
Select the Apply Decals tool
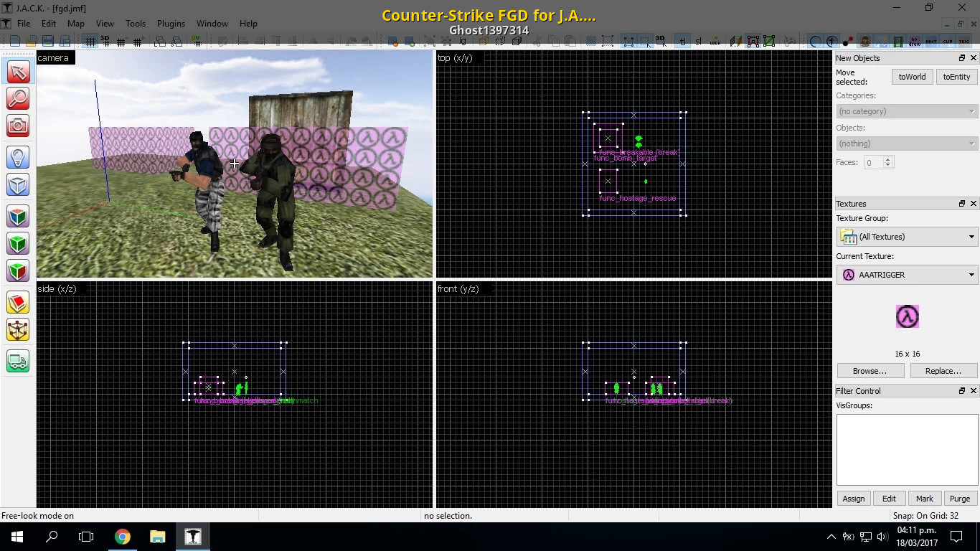18,270
